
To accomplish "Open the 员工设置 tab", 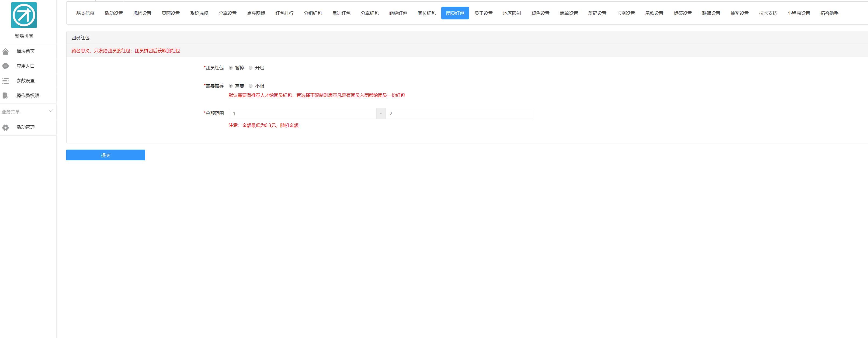I will [x=484, y=13].
